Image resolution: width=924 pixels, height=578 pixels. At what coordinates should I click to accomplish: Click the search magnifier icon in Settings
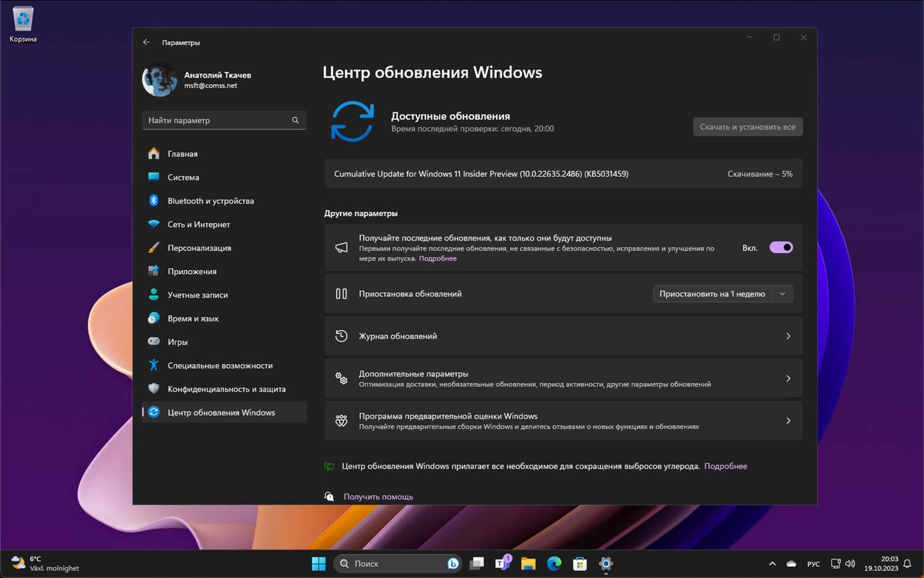tap(295, 120)
